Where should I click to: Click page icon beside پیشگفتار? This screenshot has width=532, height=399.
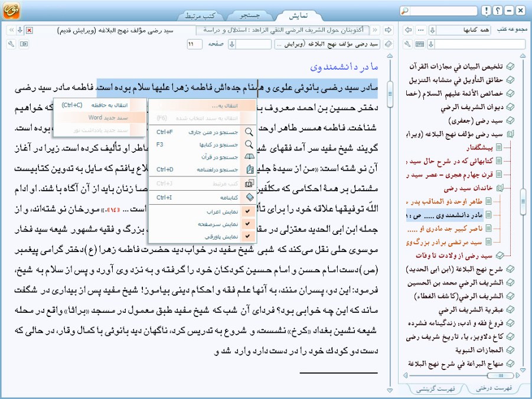499,147
